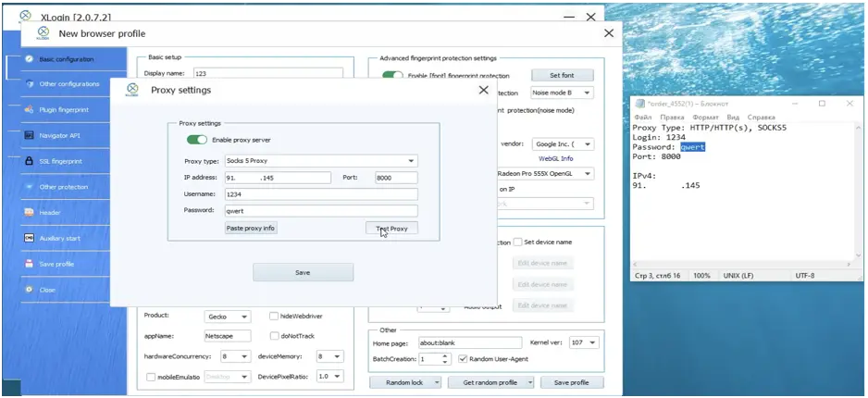Screen dimensions: 868x398
Task: Open Radeon Pro 555X OpenGL renderer dropdown
Action: [x=544, y=174]
